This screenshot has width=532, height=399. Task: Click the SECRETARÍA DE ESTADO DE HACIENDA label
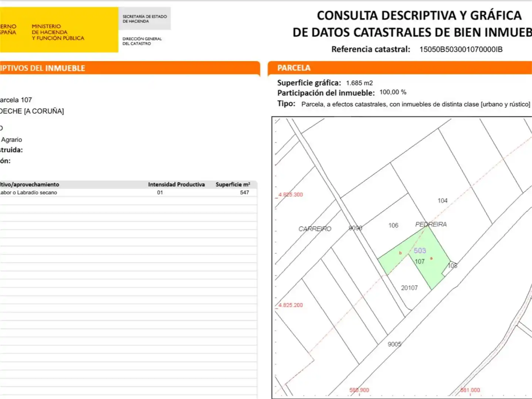[145, 19]
